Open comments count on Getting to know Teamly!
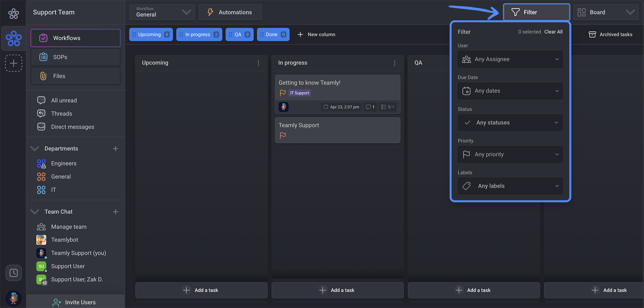 click(370, 107)
